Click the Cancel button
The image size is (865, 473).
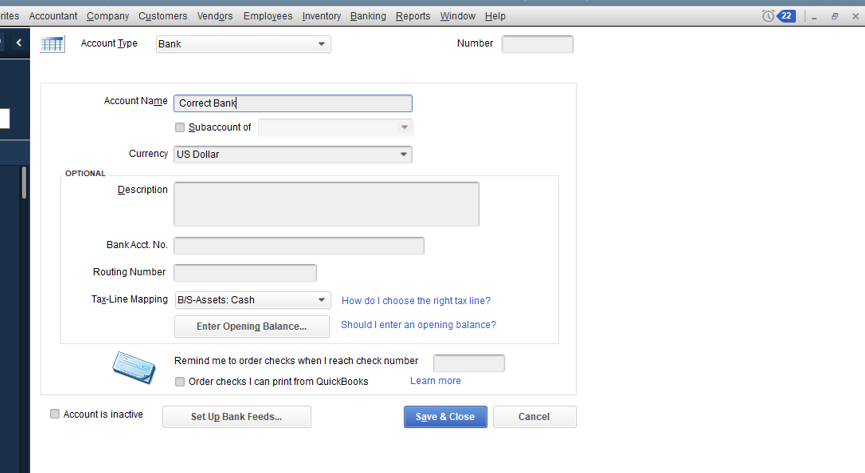point(535,417)
